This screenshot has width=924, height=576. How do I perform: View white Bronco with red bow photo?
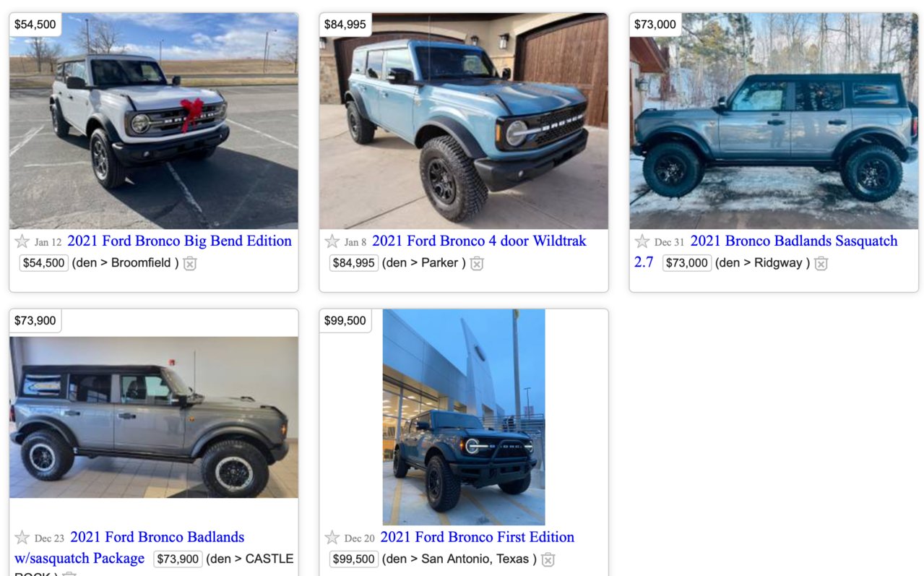[154, 121]
